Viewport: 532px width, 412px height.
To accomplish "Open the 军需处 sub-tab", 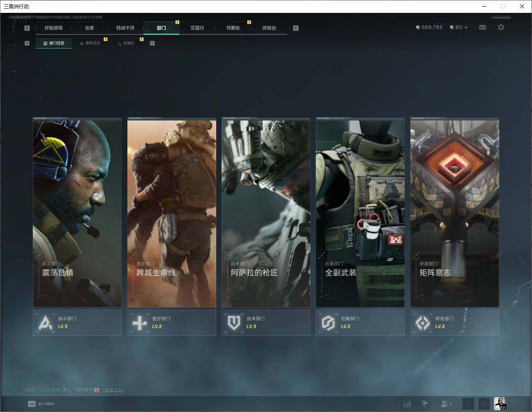I will [126, 43].
